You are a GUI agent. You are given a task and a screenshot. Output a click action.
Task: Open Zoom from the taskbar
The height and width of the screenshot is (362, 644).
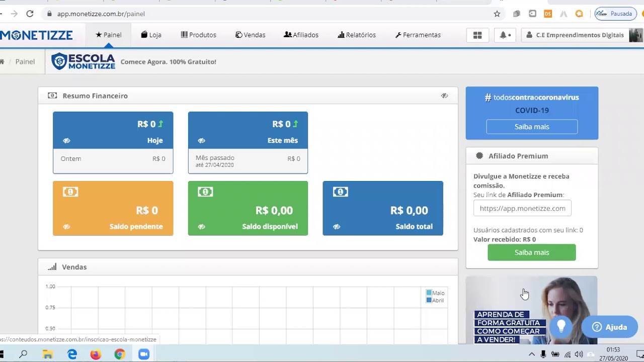pyautogui.click(x=144, y=354)
